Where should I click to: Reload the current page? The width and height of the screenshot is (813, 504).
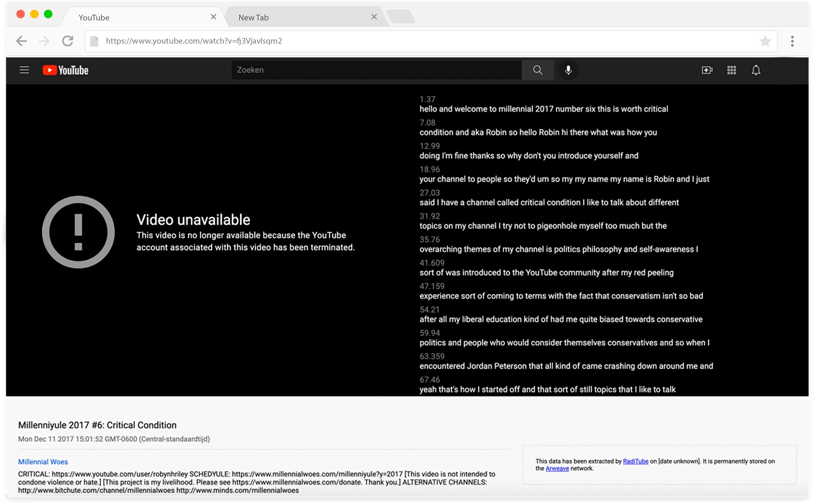click(x=67, y=41)
